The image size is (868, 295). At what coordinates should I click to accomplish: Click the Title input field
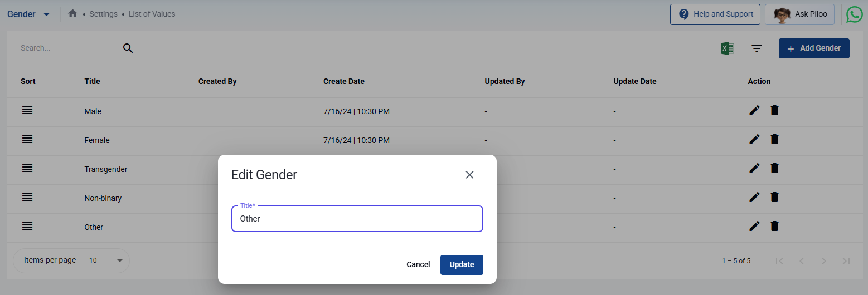[x=357, y=219]
